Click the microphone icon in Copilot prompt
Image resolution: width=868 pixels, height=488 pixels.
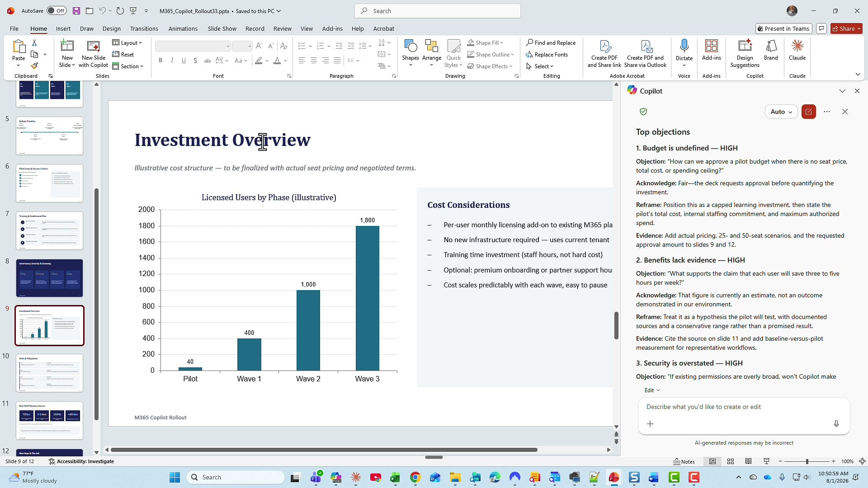click(836, 424)
